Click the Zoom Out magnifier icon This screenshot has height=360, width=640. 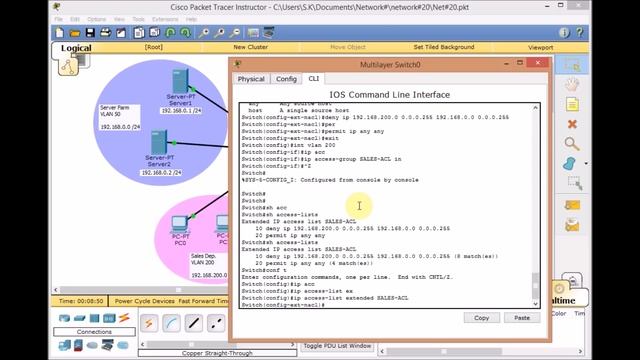[x=235, y=33]
